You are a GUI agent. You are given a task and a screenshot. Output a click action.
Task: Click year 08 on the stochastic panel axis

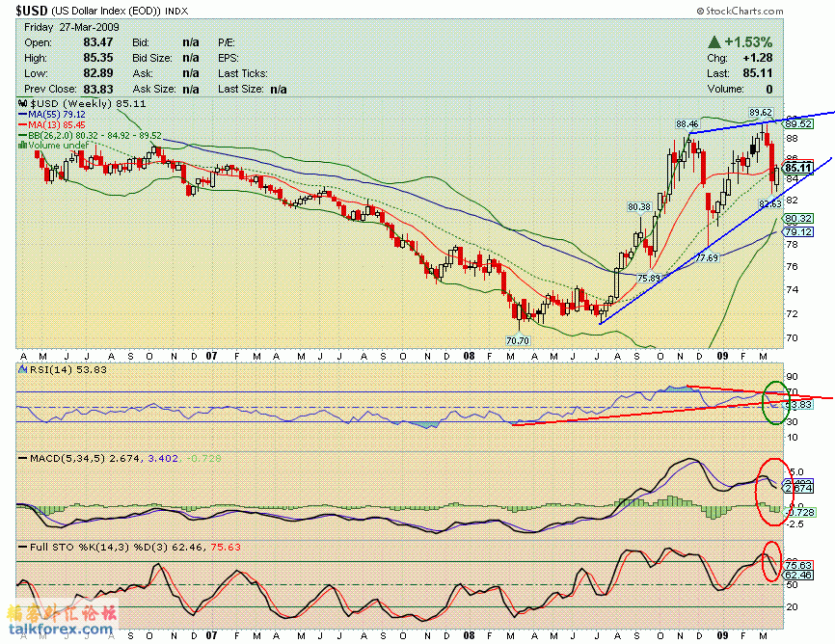pyautogui.click(x=469, y=635)
